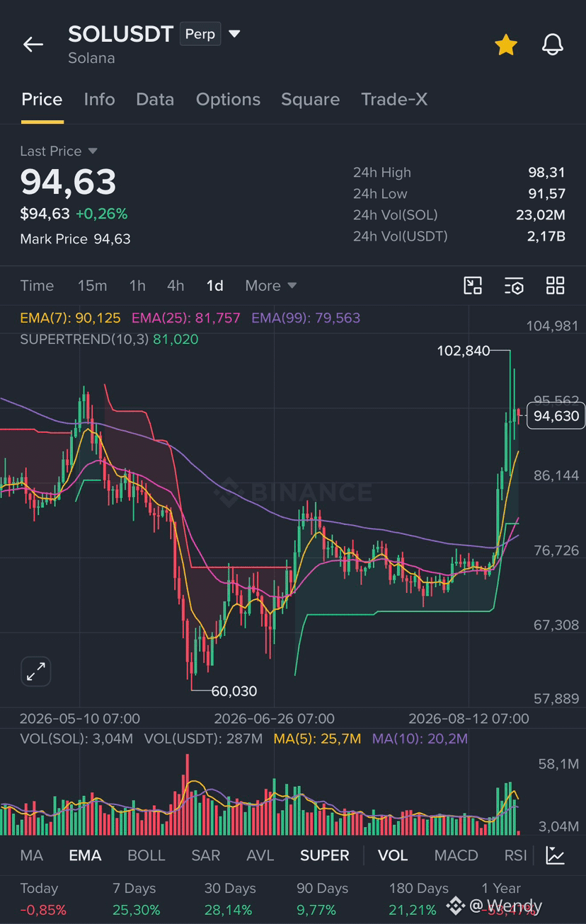Tap the 60,030 low price marker
This screenshot has height=924, width=586.
(234, 691)
